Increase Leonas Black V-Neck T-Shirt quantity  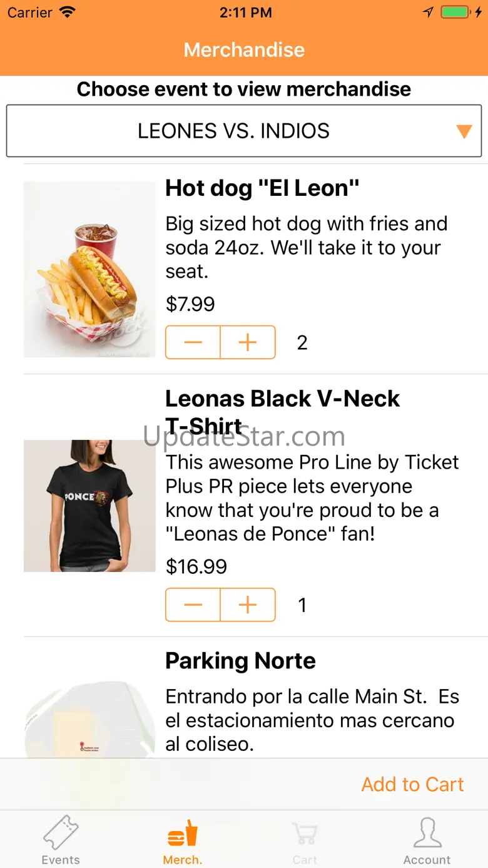tap(248, 605)
